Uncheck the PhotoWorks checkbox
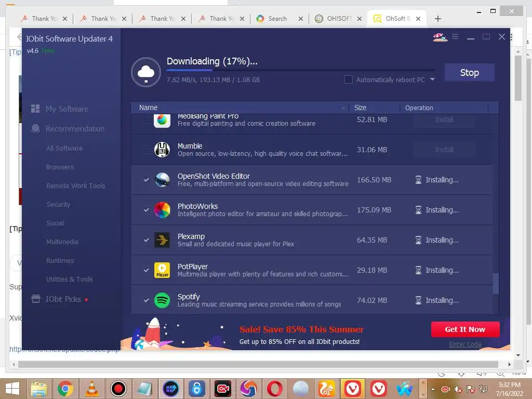Image resolution: width=532 pixels, height=399 pixels. coord(146,210)
